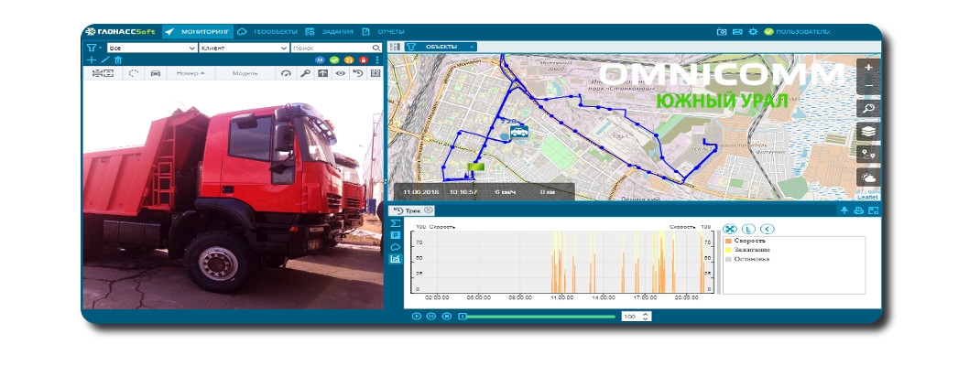This screenshot has width=980, height=366.
Task: Switch to the Геообъекты tab
Action: pyautogui.click(x=267, y=31)
